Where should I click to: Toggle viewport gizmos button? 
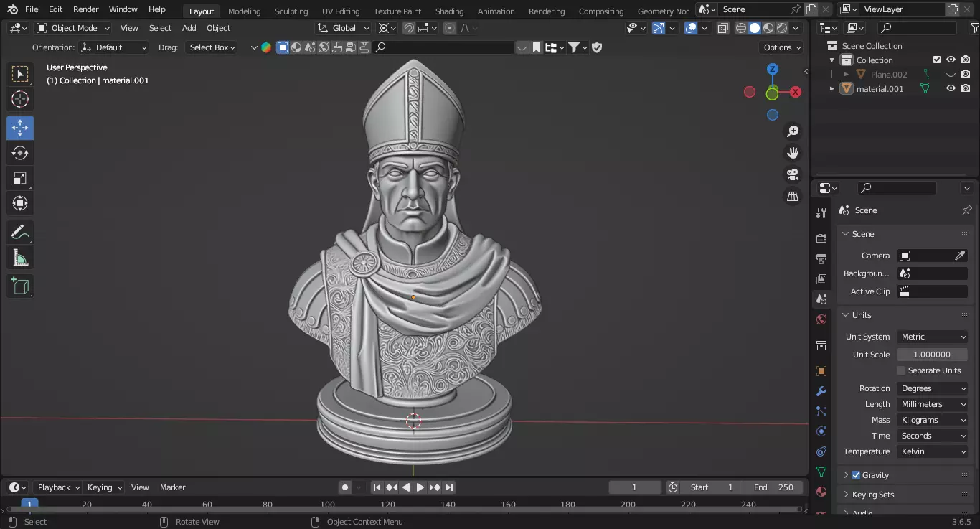pos(659,28)
